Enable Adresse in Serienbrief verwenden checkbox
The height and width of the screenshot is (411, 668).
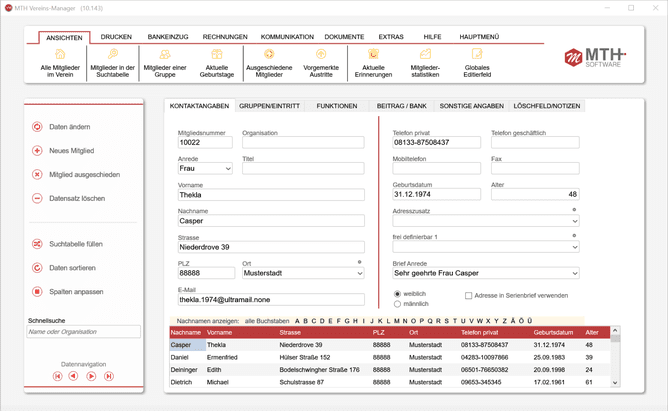pyautogui.click(x=469, y=296)
